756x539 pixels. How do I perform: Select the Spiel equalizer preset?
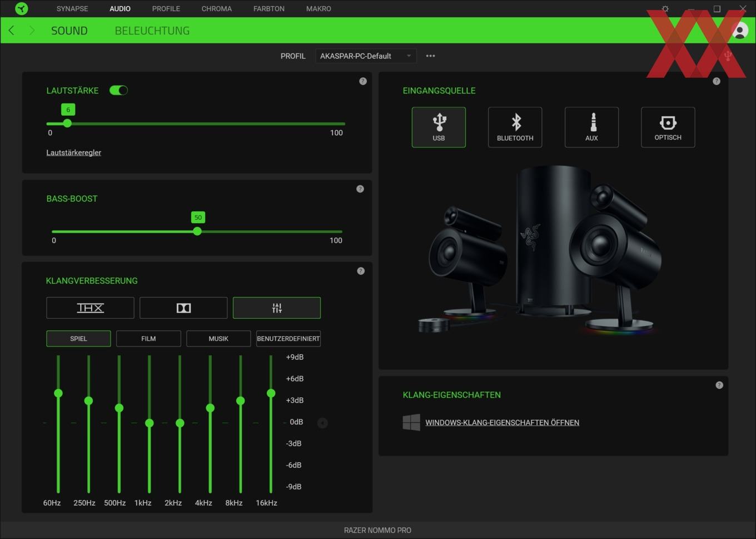pos(78,338)
